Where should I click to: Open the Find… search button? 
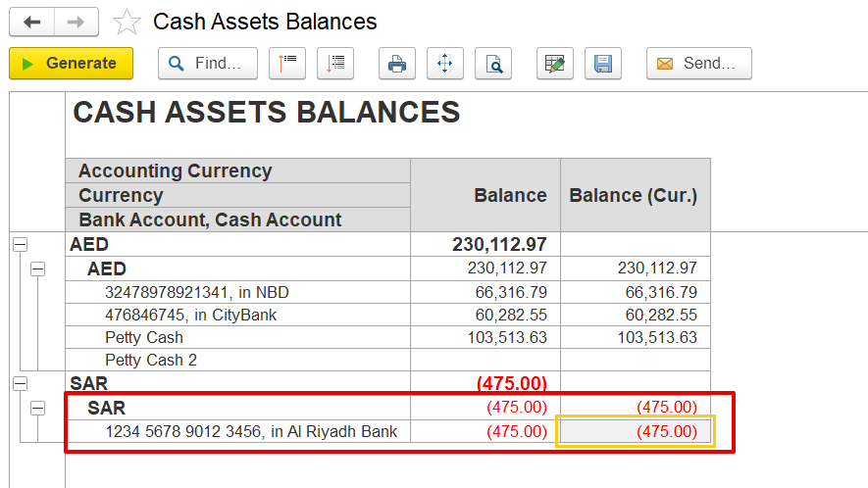207,64
